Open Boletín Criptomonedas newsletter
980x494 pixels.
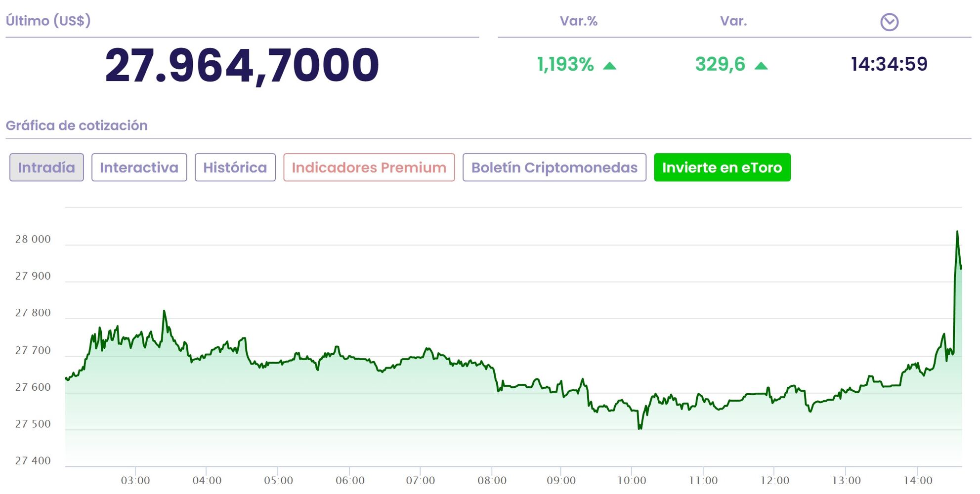coord(554,167)
